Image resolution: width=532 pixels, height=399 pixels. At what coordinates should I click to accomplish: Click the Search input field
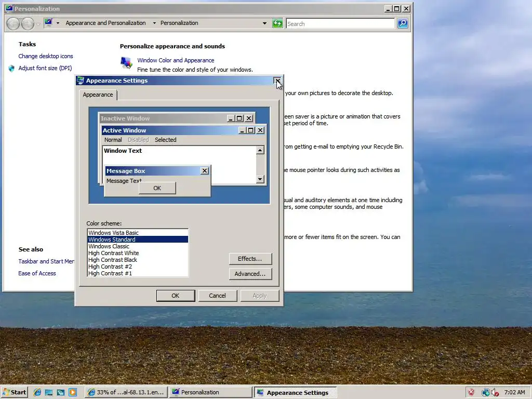(340, 24)
